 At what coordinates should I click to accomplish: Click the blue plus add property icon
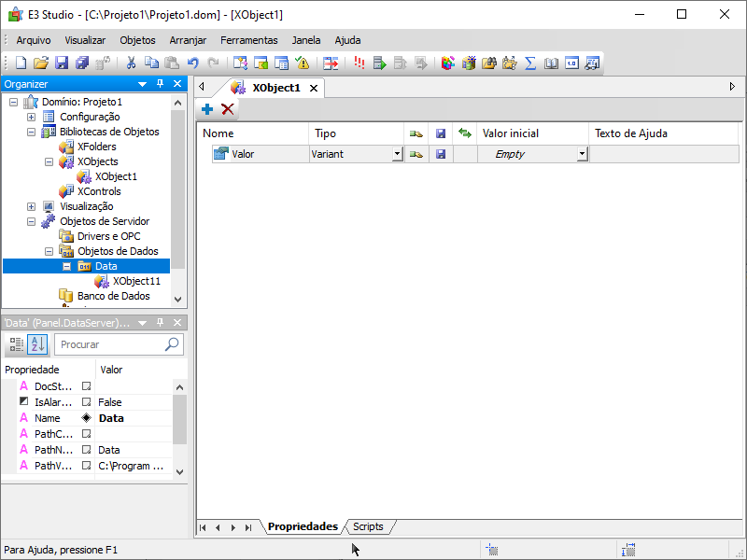click(x=207, y=109)
